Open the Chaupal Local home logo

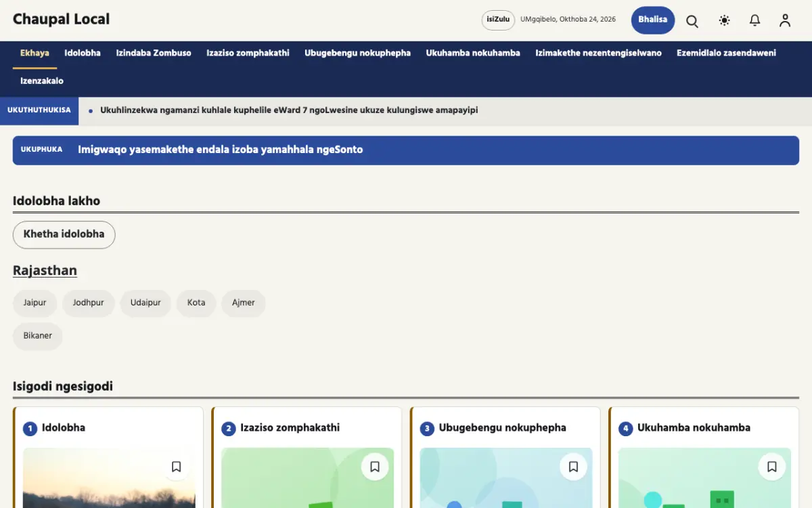pyautogui.click(x=61, y=20)
